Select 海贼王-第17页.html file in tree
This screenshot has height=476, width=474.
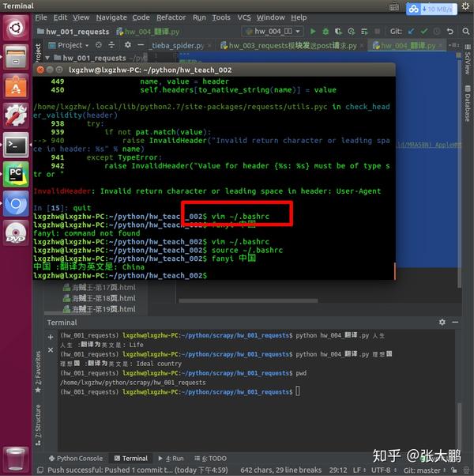pyautogui.click(x=100, y=287)
